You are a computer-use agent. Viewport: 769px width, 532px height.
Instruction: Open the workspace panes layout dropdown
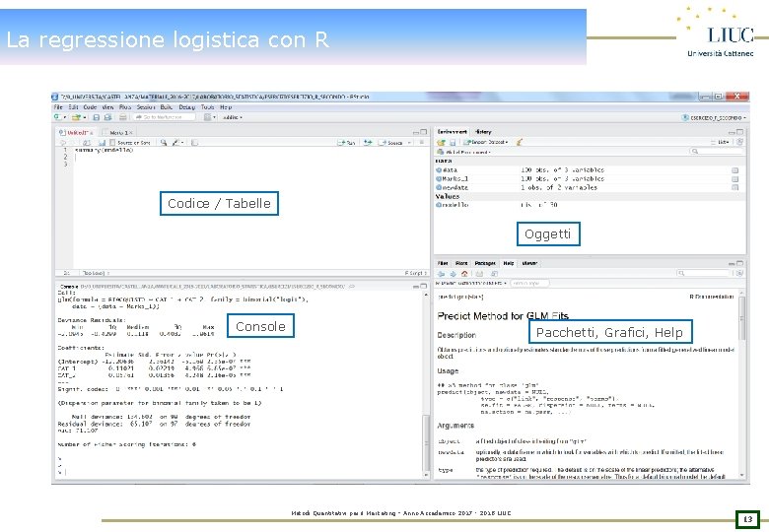click(210, 117)
